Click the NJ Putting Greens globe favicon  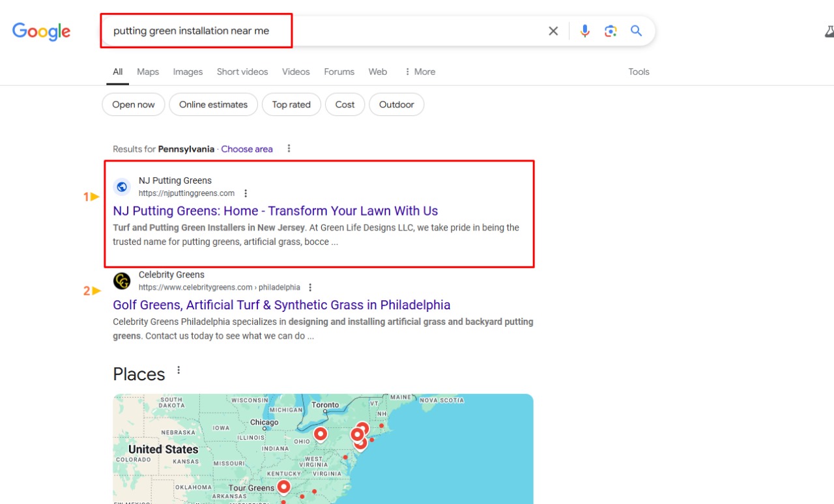click(x=122, y=187)
